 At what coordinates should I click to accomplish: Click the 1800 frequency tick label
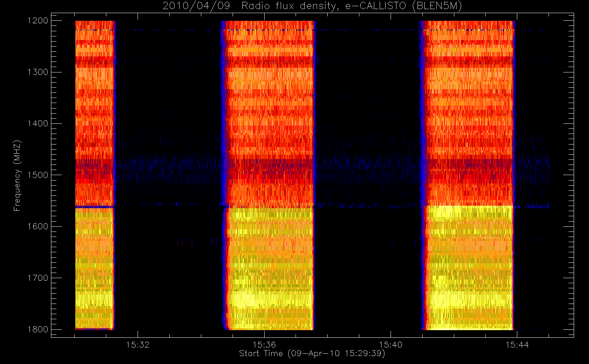[x=38, y=329]
